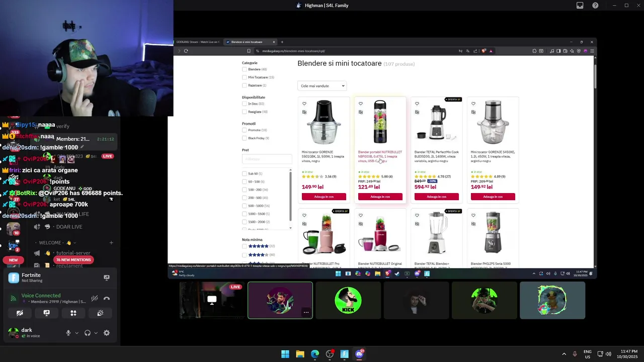This screenshot has width=644, height=362.
Task: Jump to 76 NEW MENTIONS pill
Action: tap(73, 260)
